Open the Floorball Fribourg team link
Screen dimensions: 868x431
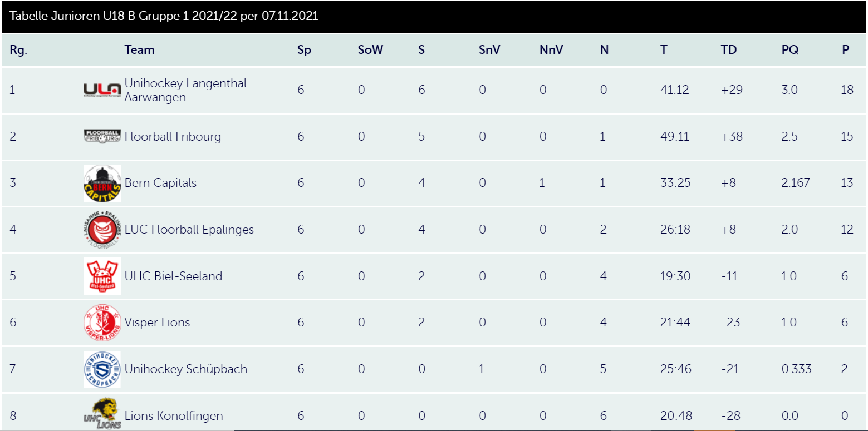tap(173, 137)
